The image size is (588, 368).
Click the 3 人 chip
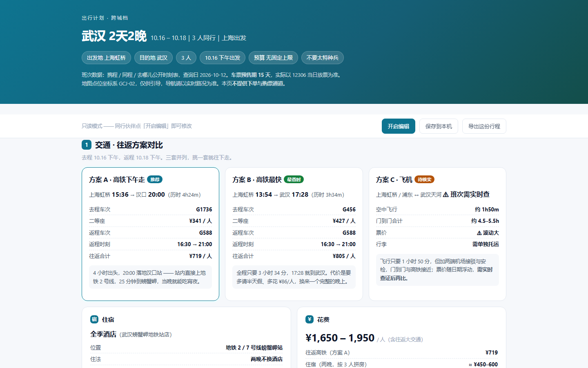click(x=186, y=58)
